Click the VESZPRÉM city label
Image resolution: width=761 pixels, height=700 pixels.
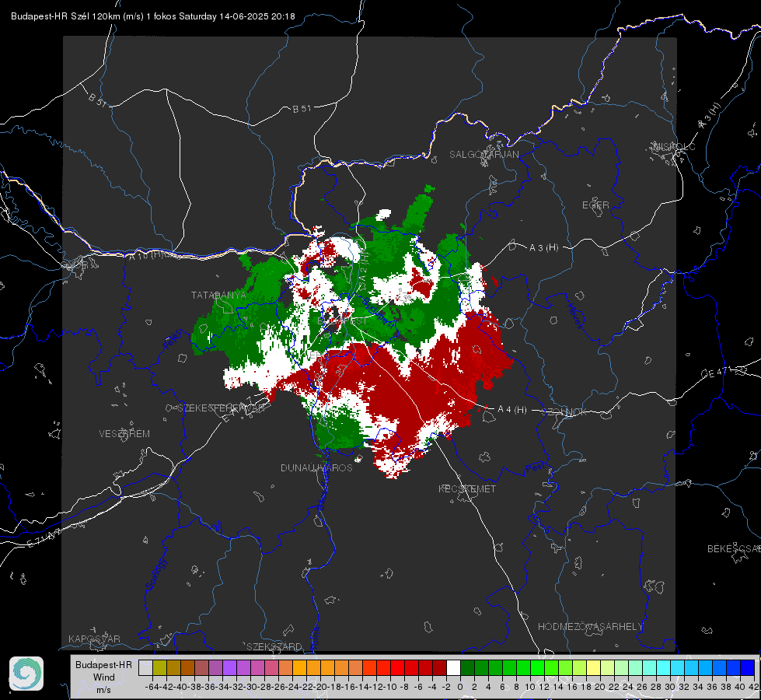[124, 434]
